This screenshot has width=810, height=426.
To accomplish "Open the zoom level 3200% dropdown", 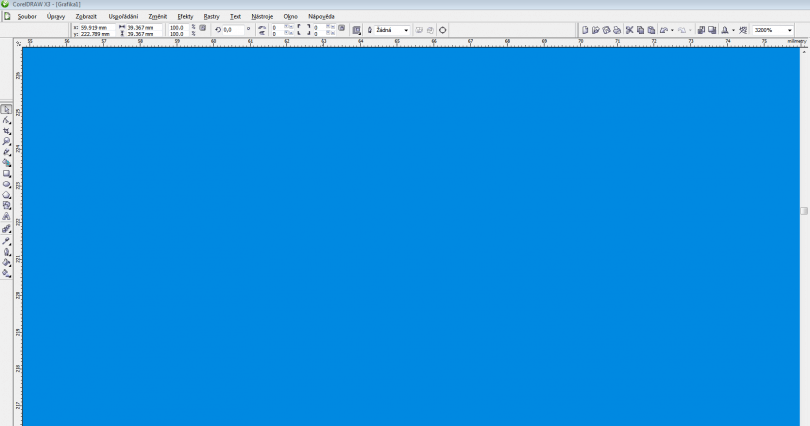I will click(x=789, y=30).
